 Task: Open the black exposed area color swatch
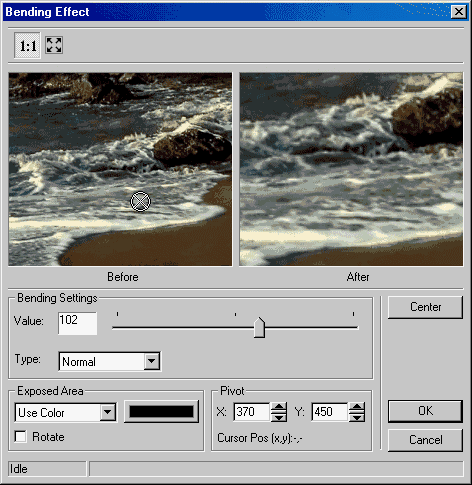(x=161, y=412)
